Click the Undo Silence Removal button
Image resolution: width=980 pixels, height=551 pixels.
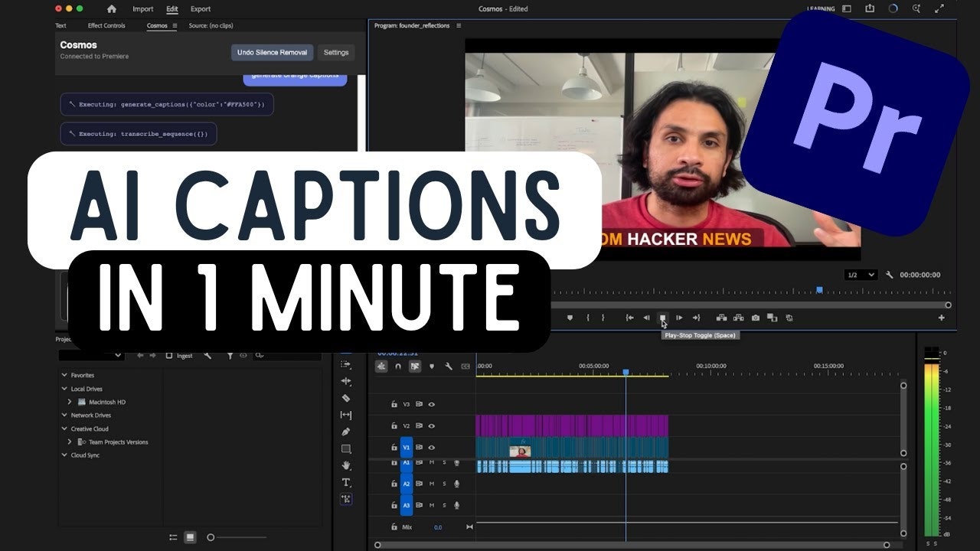pyautogui.click(x=272, y=52)
